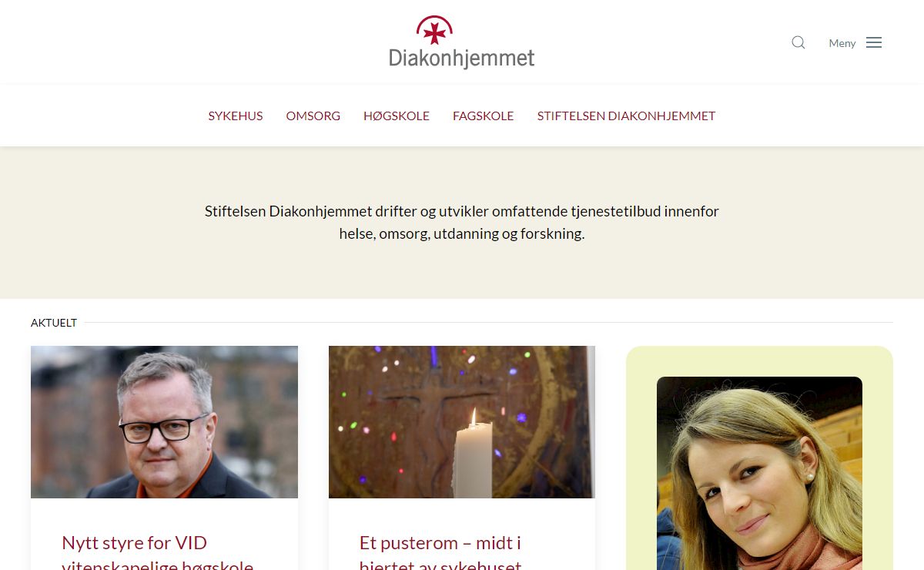Open the candle and crucifix image
The height and width of the screenshot is (570, 924).
[x=462, y=422]
